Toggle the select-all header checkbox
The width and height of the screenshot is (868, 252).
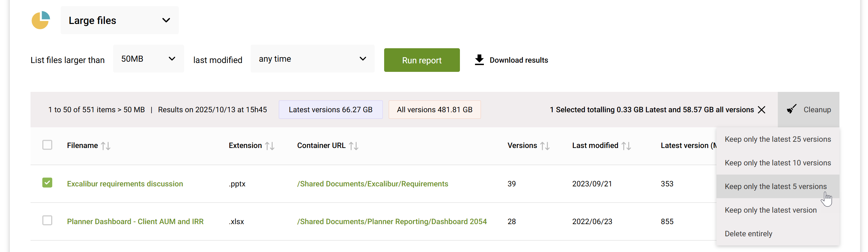[x=47, y=145]
